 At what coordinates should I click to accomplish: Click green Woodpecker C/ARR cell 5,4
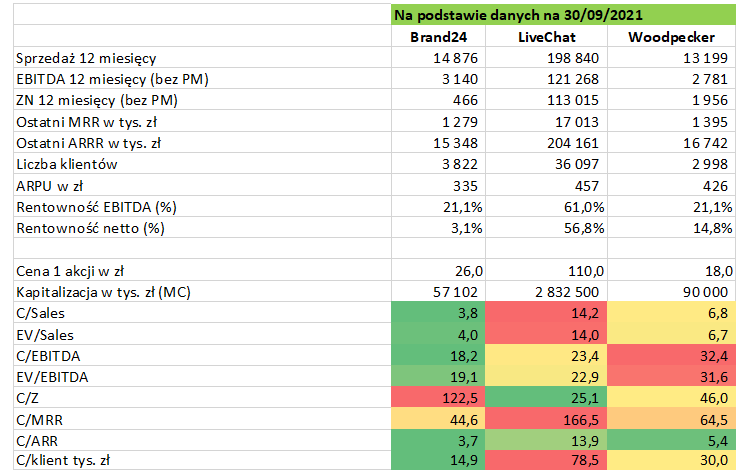click(x=671, y=440)
